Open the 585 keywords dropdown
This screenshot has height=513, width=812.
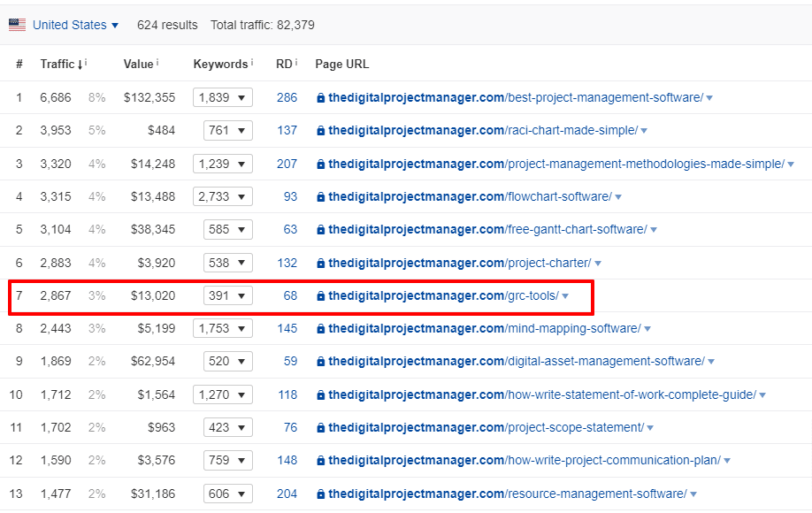tap(228, 229)
